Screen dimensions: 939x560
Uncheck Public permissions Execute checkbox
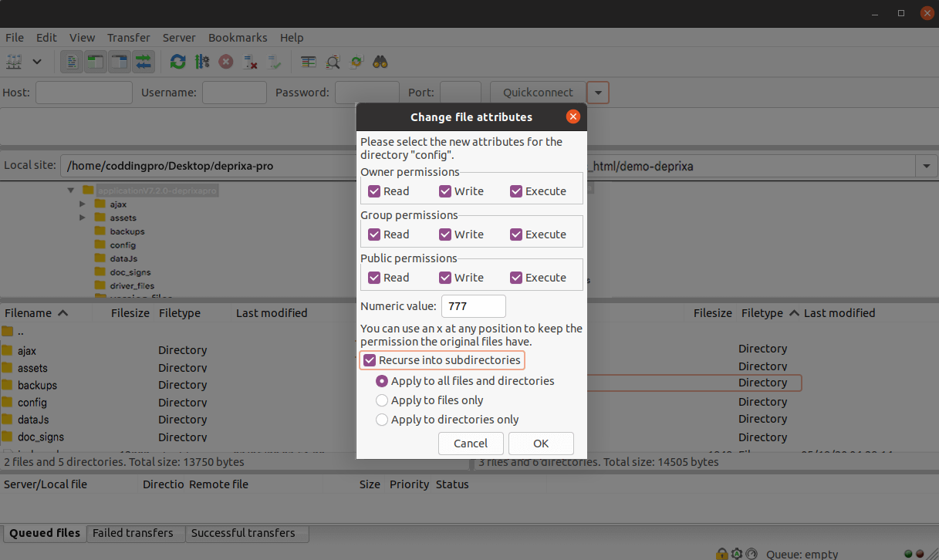[x=516, y=278]
